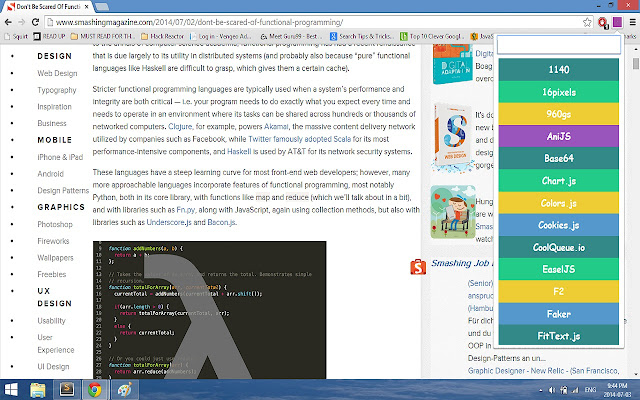Viewport: 640px width, 400px height.
Task: Open Log in - Venger Ad.. bookmark
Action: pos(221,36)
